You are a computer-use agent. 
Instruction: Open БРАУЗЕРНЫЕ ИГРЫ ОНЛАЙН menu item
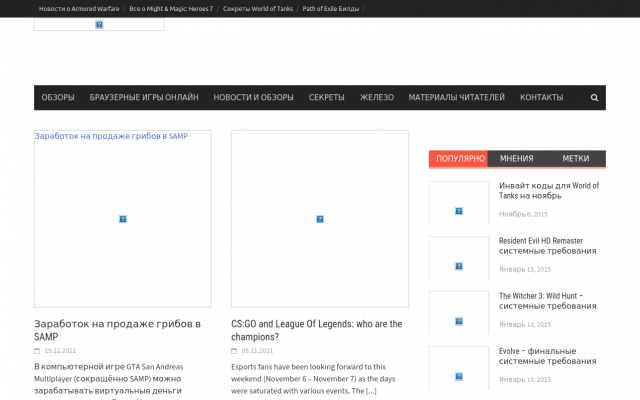(144, 98)
